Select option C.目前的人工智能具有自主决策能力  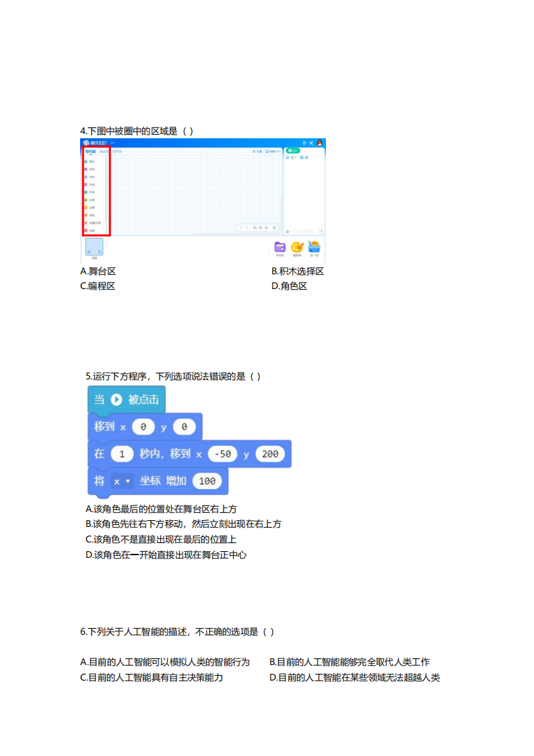click(x=152, y=677)
